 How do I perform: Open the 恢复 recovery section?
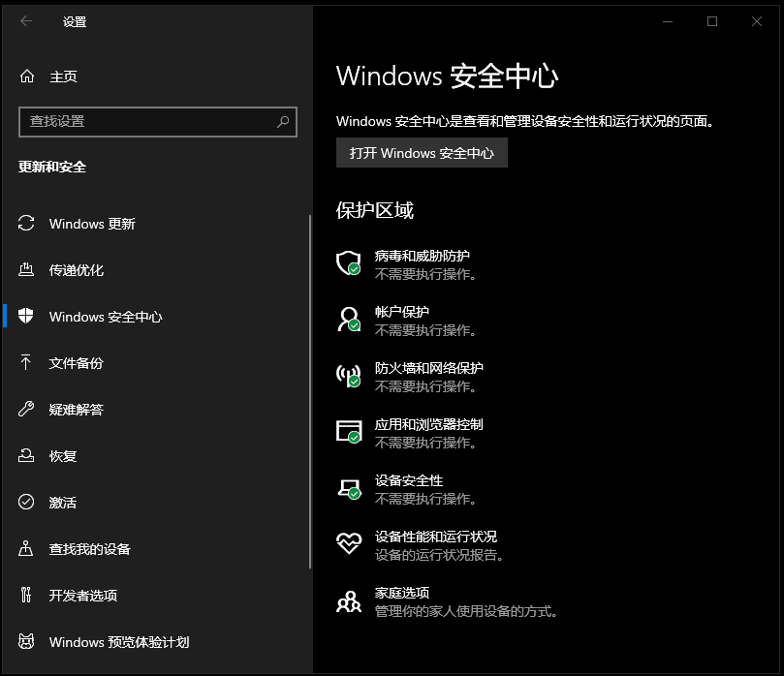62,456
